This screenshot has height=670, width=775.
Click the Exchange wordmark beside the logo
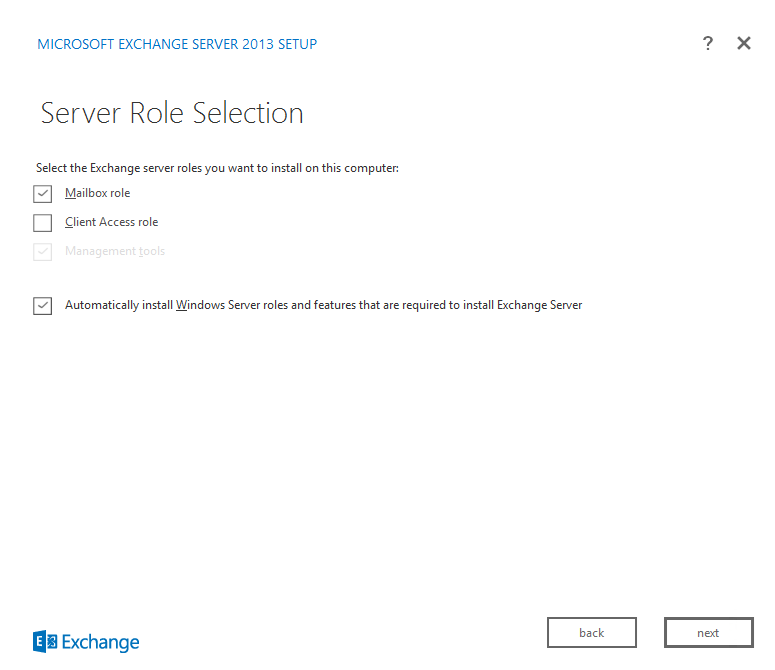click(100, 642)
